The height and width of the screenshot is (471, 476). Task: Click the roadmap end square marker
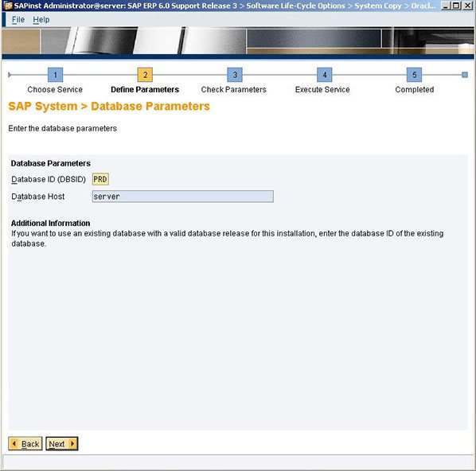(x=465, y=75)
